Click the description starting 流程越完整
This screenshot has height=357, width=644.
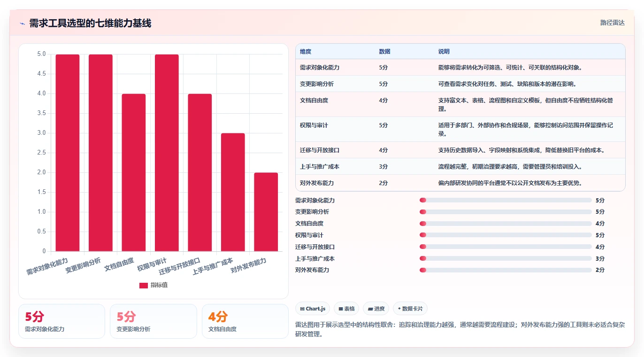(x=510, y=167)
